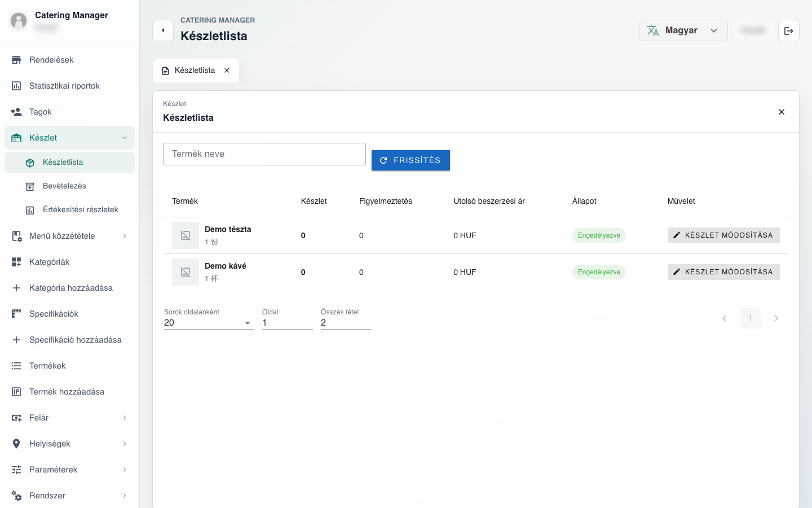Go to next page arrow in pagination
This screenshot has height=508, width=812.
point(776,318)
